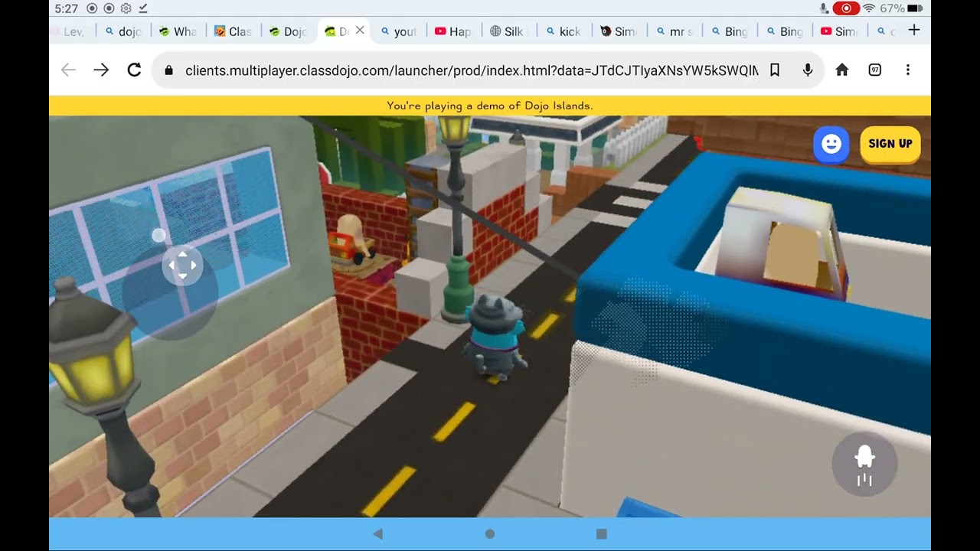Start voice search via microphone icon
Viewport: 980px width, 551px height.
tap(808, 70)
